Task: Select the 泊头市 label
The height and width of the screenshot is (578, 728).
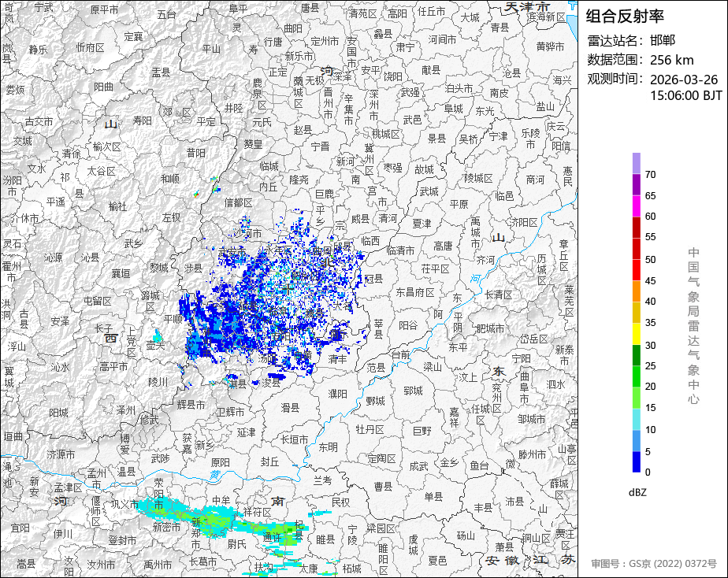Action: tap(459, 88)
